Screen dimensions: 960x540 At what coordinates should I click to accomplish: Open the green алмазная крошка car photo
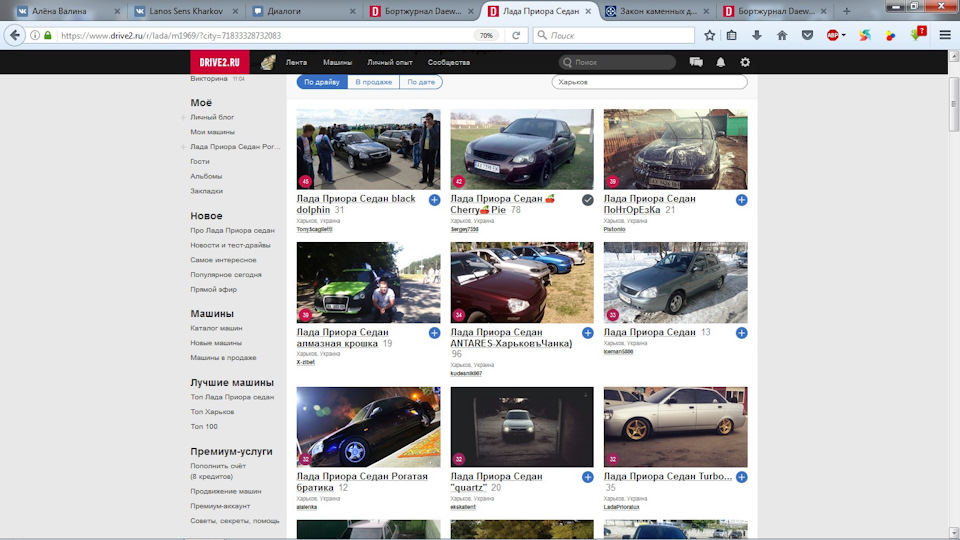[x=368, y=282]
